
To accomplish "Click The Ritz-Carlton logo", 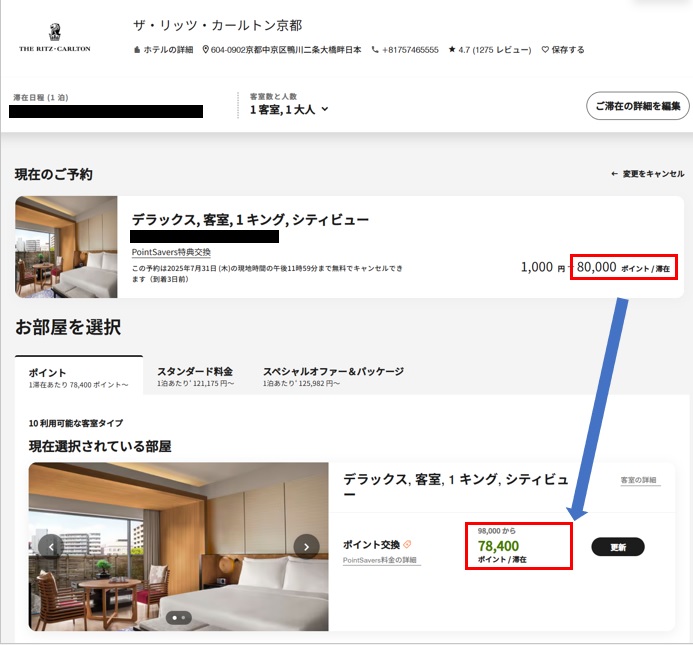I will 55,38.
